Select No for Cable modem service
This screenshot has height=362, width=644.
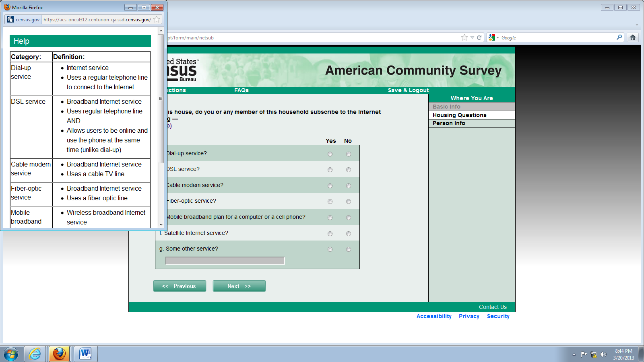coord(349,186)
